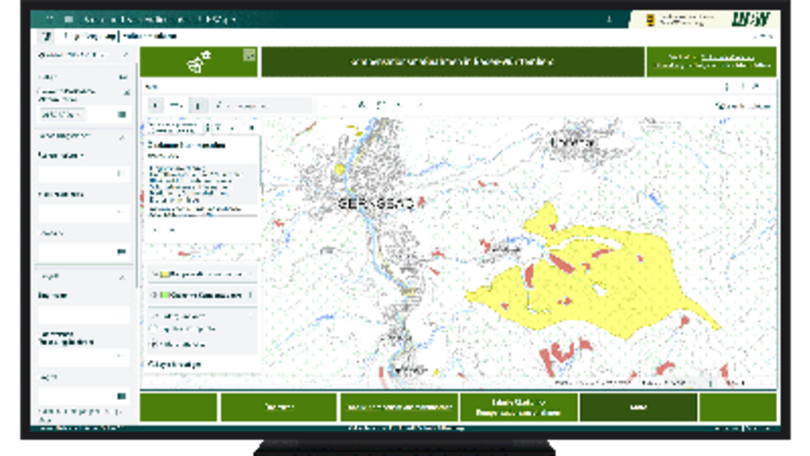Click the white house-and-map icon on green tile
The image size is (810, 456).
(199, 62)
